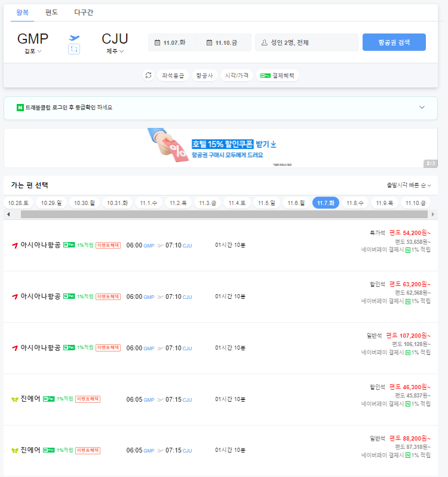The image size is (448, 477).
Task: Click Asiana logo icon in 107,200원 row
Action: click(14, 348)
